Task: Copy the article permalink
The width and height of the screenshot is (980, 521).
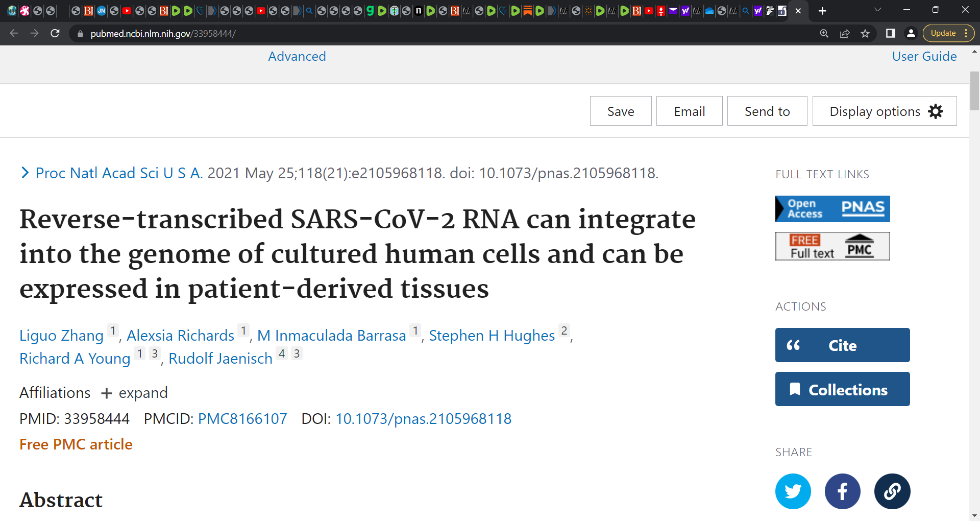Action: pyautogui.click(x=892, y=491)
